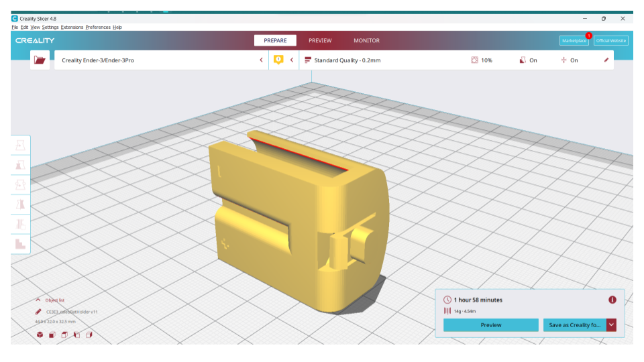Open the Settings menu
This screenshot has height=362, width=644.
tap(50, 27)
